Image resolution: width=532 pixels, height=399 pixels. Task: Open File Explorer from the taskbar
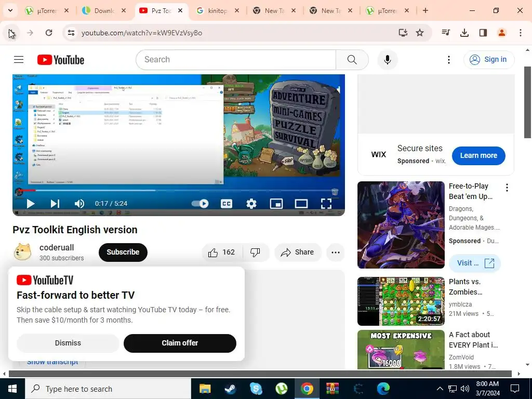coord(205,389)
